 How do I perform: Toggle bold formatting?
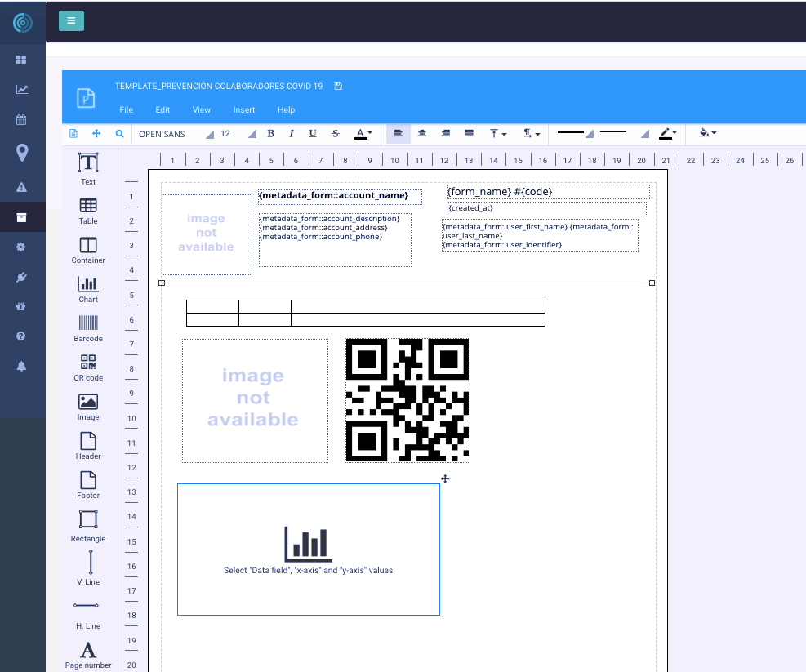[x=271, y=134]
